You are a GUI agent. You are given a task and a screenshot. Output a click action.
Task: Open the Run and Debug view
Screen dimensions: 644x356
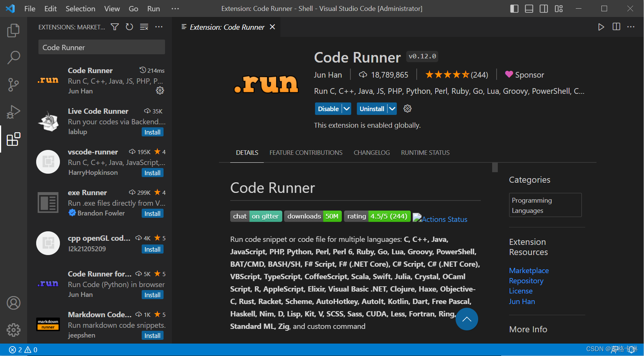(x=14, y=112)
